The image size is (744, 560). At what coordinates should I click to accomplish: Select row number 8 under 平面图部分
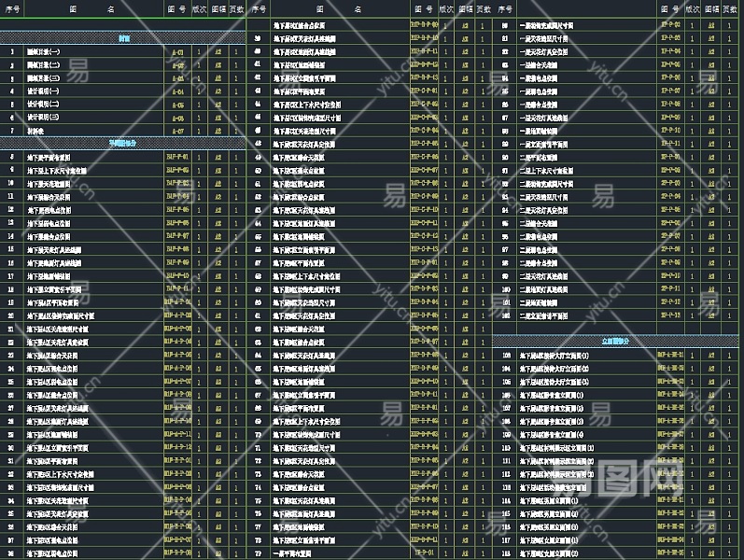click(11, 157)
